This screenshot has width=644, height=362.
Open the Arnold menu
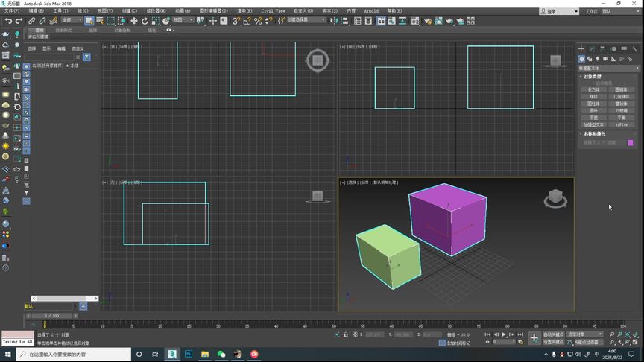pos(370,11)
